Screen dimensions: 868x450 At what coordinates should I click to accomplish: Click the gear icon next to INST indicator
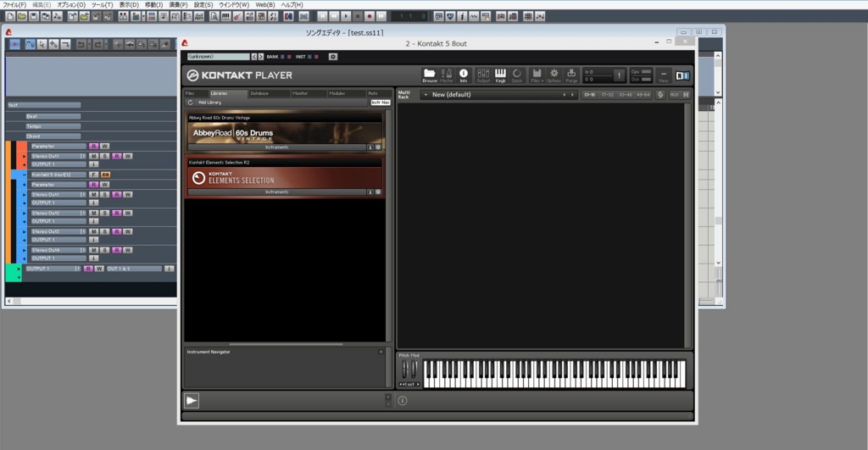pyautogui.click(x=332, y=57)
